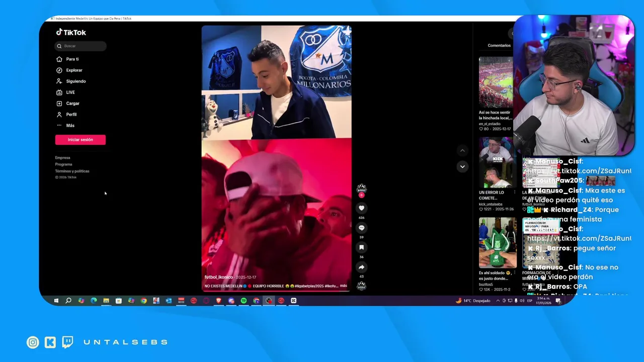The height and width of the screenshot is (362, 644).
Task: Open the ESP language indicator
Action: 530,301
